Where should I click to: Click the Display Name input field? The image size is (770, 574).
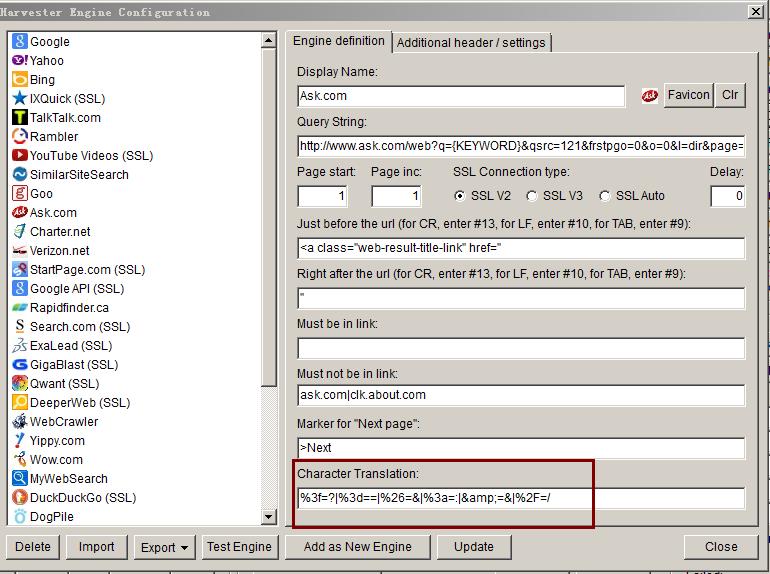pos(461,96)
